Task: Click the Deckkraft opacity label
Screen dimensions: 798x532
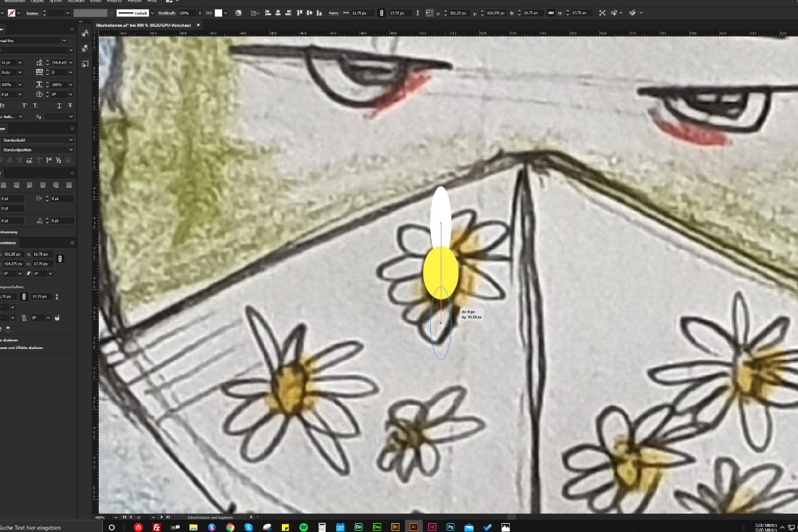Action: click(166, 13)
